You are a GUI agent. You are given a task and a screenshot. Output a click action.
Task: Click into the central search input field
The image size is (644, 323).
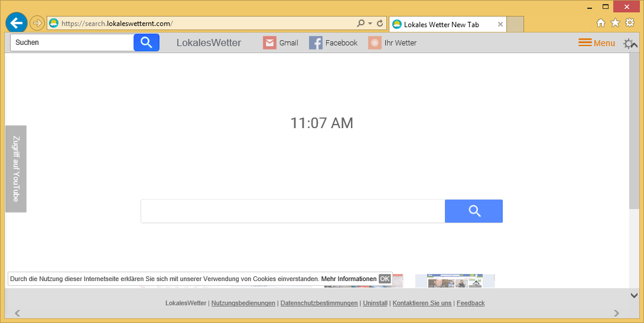pos(292,211)
